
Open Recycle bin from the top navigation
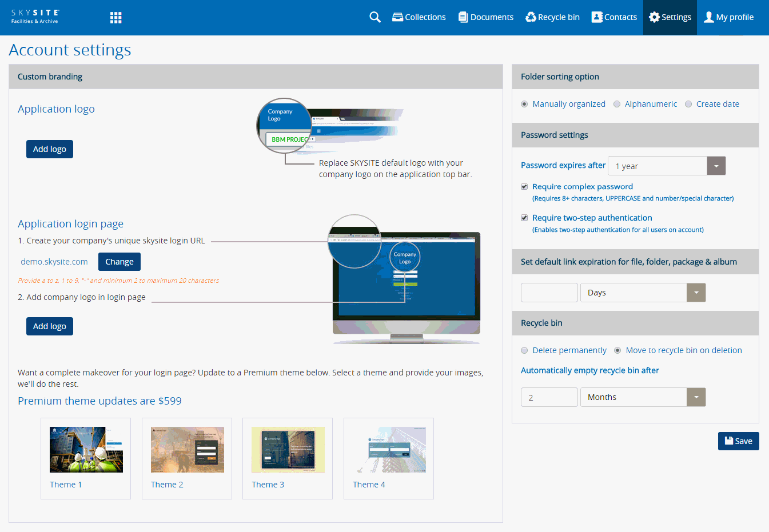[x=552, y=17]
